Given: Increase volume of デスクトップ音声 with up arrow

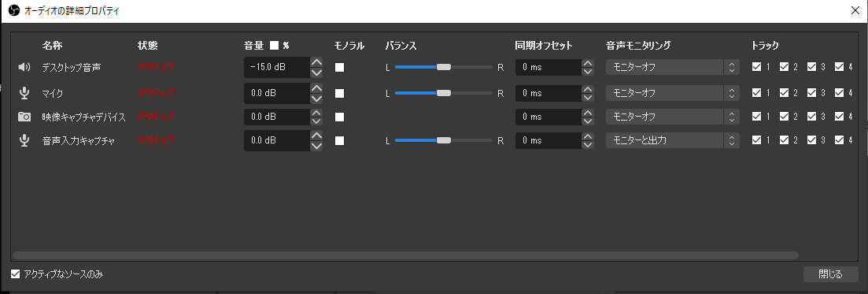Looking at the screenshot, I should click(x=316, y=62).
